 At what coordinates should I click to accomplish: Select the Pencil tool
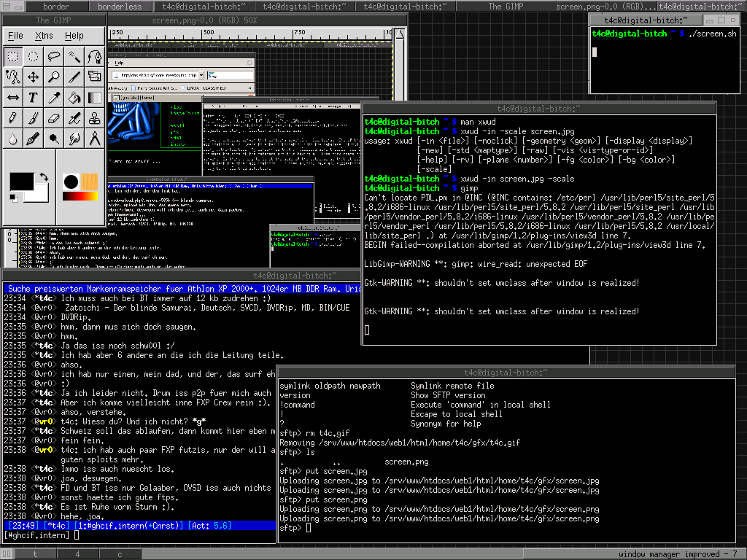point(13,118)
